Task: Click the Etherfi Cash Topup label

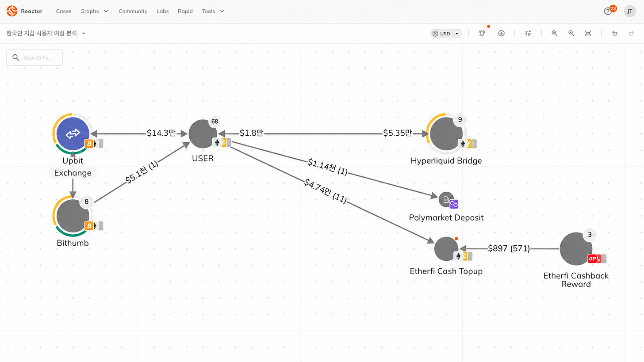Action: coord(446,271)
